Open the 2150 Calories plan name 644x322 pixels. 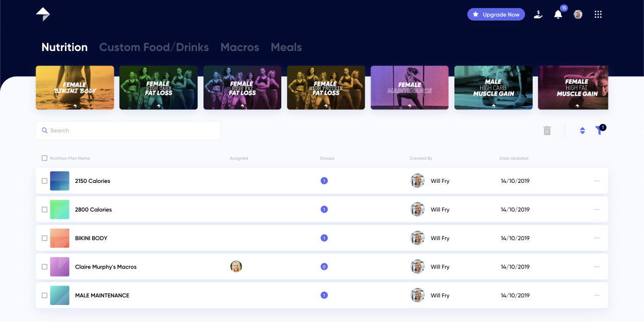click(x=93, y=181)
